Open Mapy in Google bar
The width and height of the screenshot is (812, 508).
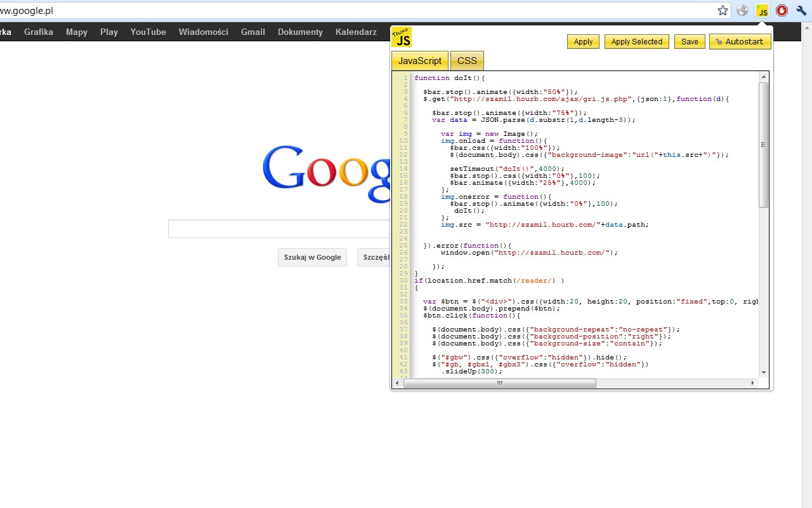[x=77, y=32]
